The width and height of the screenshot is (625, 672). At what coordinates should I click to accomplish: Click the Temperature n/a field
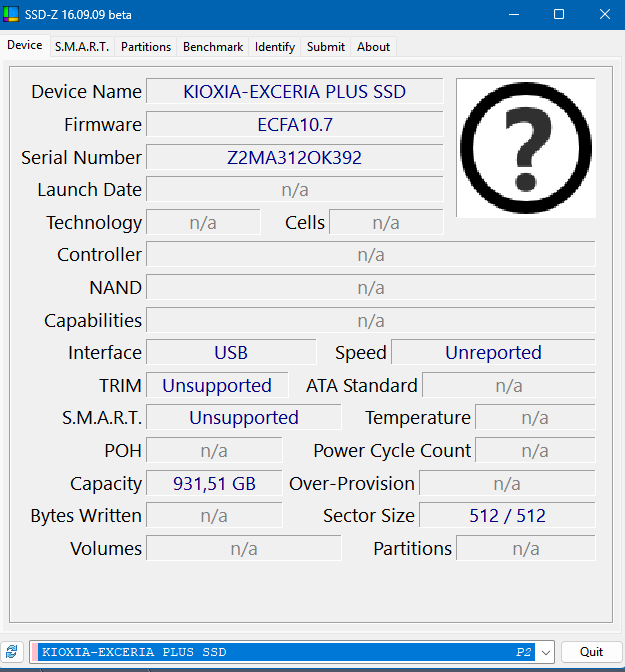tap(535, 417)
